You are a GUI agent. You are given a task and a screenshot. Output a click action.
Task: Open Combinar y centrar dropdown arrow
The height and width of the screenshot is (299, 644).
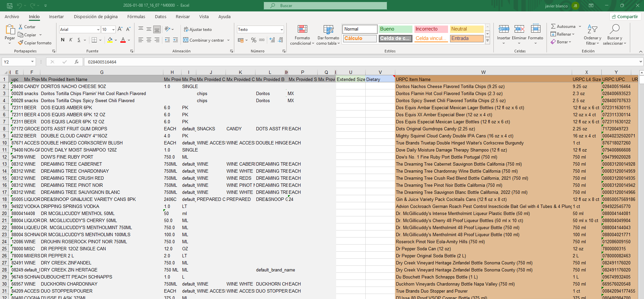pos(229,40)
